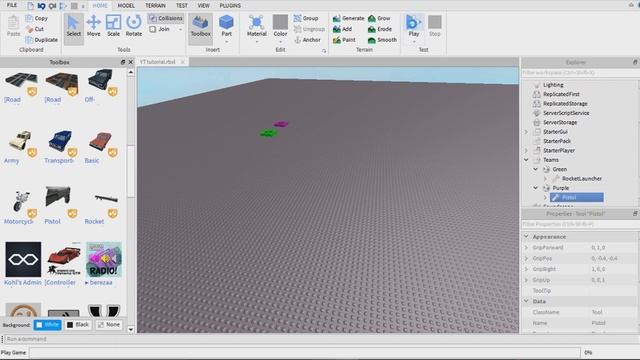Select the Scale tool
The height and width of the screenshot is (360, 640).
coord(113,26)
